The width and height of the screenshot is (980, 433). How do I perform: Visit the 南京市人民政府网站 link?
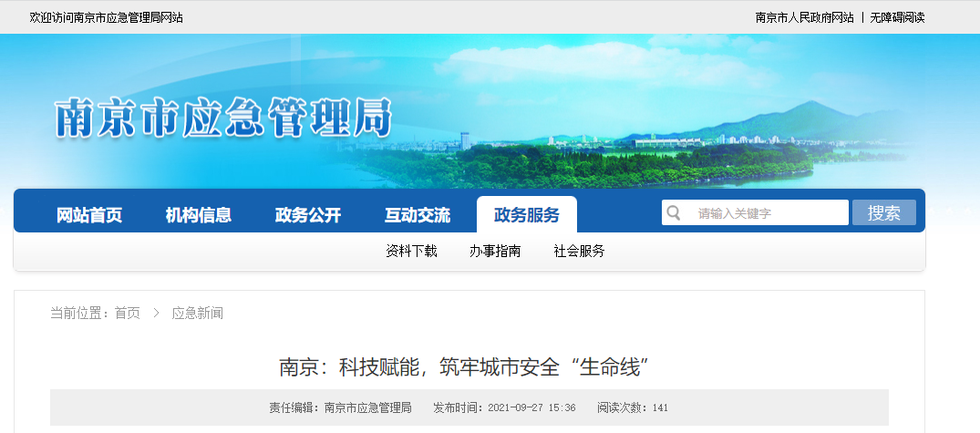point(804,17)
